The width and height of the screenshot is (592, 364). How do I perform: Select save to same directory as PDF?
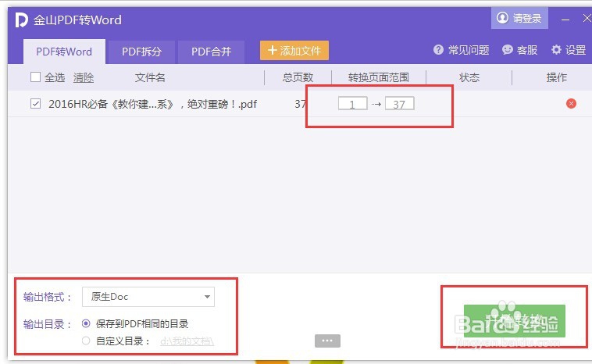[x=86, y=323]
